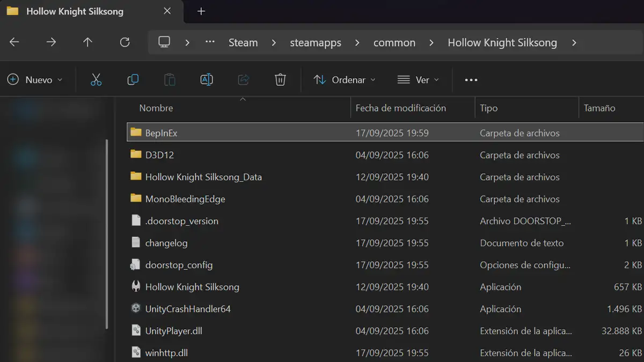Expand the chevron after Hollow Knight Silksong path
The height and width of the screenshot is (362, 644).
[574, 42]
